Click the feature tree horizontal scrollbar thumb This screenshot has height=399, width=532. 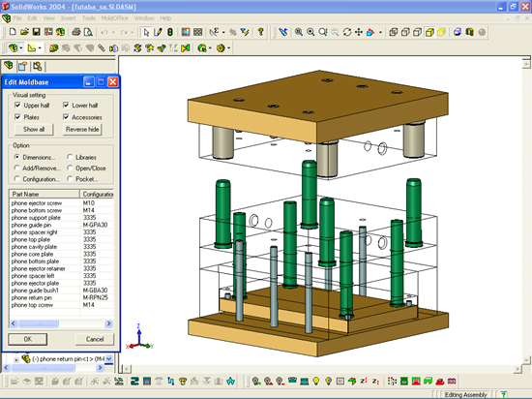43,368
